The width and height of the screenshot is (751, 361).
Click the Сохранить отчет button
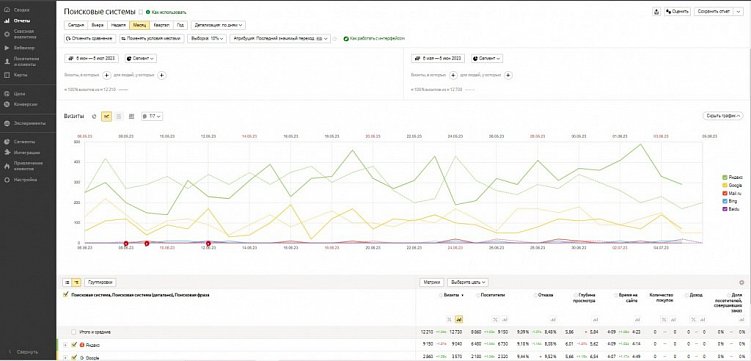click(714, 11)
